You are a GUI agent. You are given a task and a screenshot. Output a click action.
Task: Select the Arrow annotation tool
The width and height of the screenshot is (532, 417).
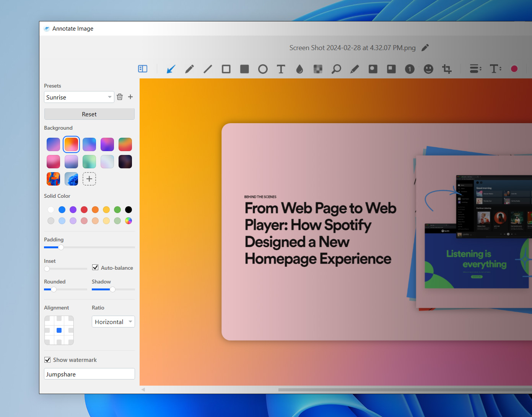(171, 69)
